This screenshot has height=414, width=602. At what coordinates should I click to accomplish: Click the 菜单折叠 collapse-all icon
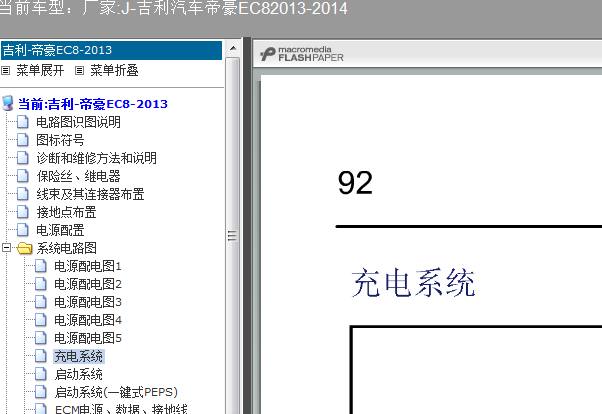click(79, 70)
